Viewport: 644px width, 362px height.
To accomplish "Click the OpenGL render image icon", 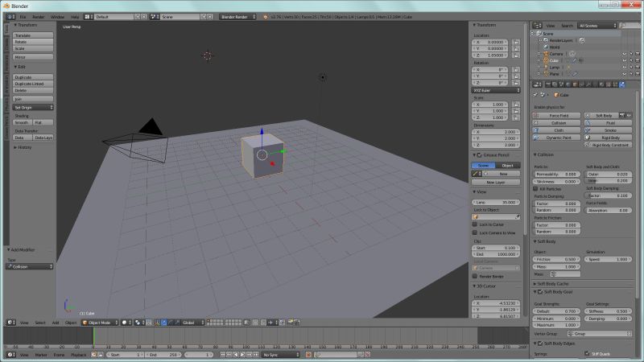I will pyautogui.click(x=290, y=323).
